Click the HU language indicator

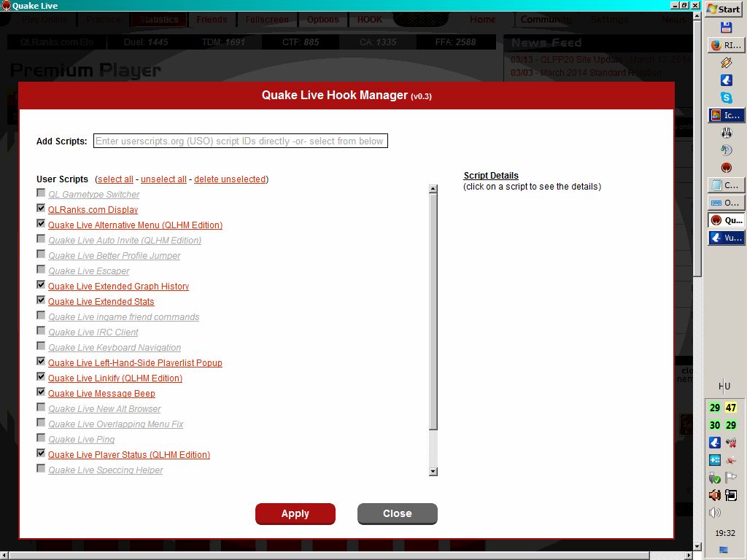coord(724,386)
